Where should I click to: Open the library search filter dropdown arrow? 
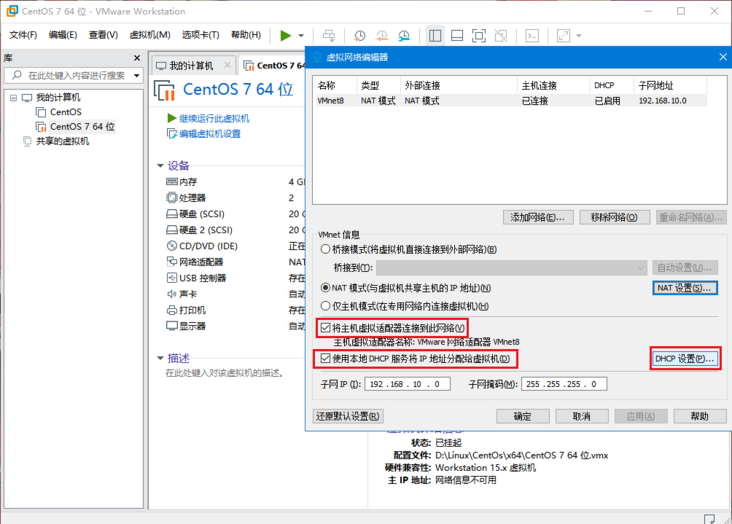[137, 75]
